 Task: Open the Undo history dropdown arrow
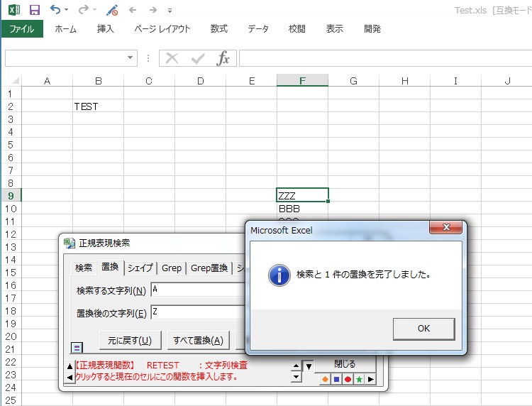pyautogui.click(x=67, y=10)
